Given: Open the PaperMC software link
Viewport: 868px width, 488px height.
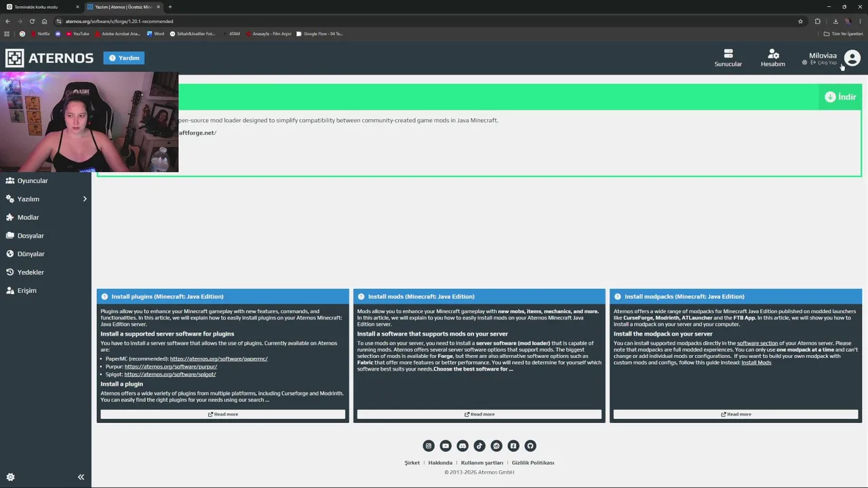Looking at the screenshot, I should (x=219, y=359).
